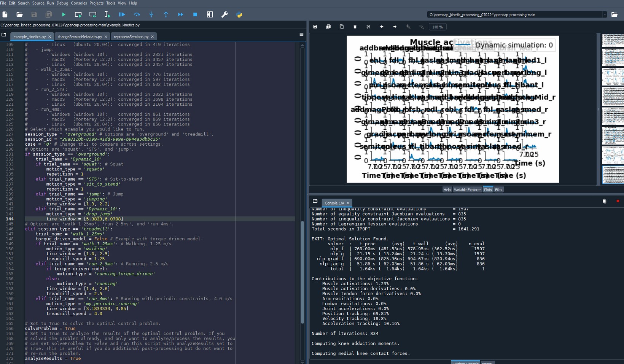Remove all variables console icon
624x364 pixels.
(604, 201)
